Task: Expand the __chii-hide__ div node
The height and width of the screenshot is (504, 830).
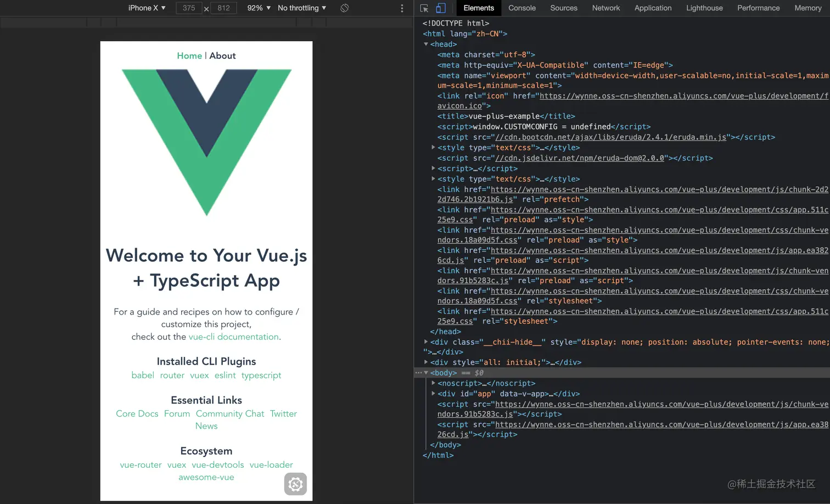Action: click(x=426, y=341)
